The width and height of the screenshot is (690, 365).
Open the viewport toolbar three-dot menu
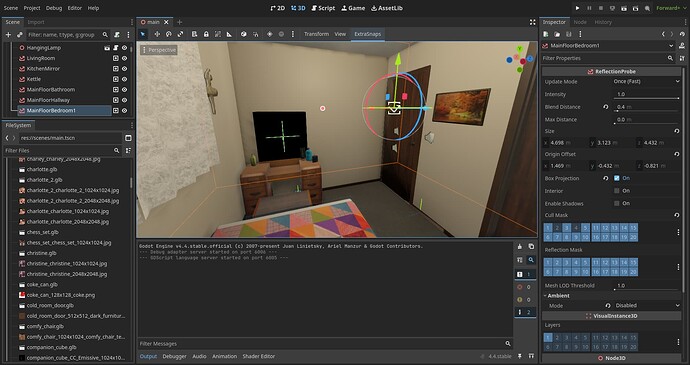coord(293,34)
